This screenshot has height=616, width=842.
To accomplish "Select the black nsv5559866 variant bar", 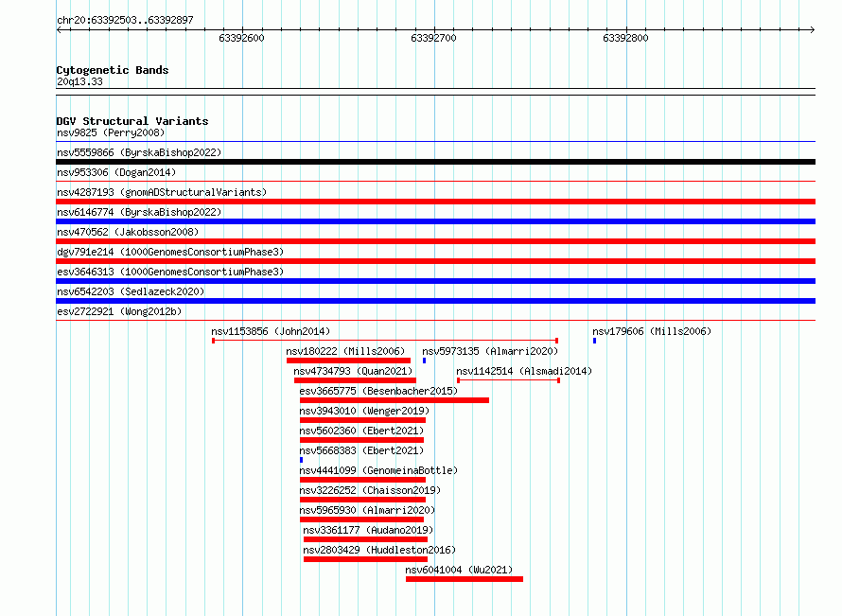I will click(435, 162).
